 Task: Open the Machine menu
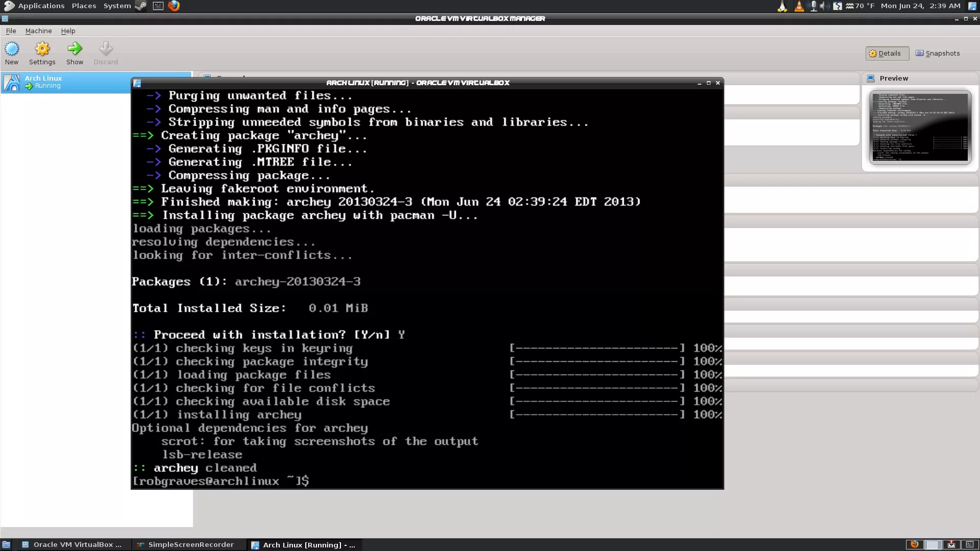click(x=38, y=31)
